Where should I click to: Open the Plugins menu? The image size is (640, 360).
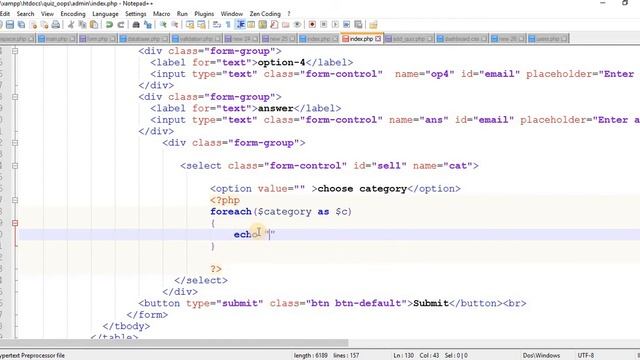click(x=204, y=13)
